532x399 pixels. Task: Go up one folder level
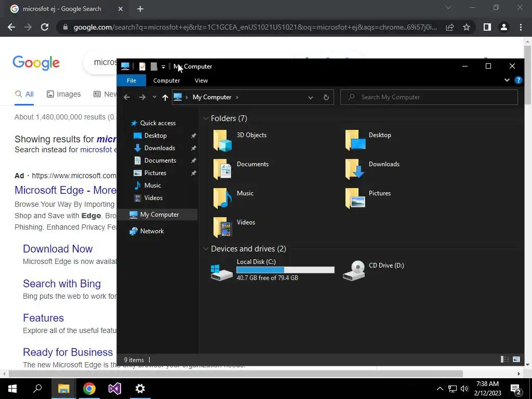tap(165, 97)
